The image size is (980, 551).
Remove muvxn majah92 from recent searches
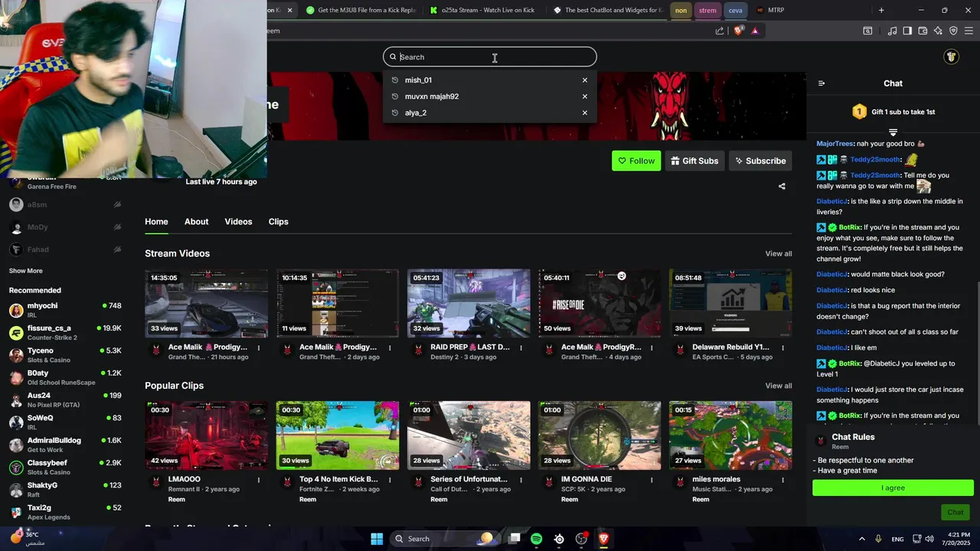pyautogui.click(x=585, y=96)
